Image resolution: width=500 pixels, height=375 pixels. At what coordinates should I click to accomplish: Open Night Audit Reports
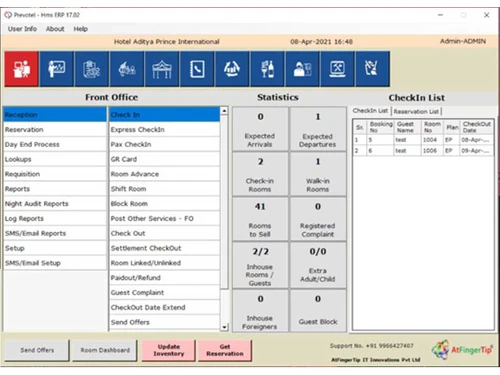(x=55, y=204)
